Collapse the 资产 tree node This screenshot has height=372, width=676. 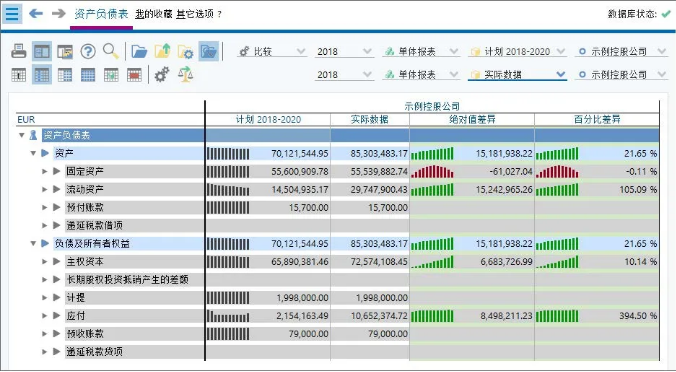(33, 153)
